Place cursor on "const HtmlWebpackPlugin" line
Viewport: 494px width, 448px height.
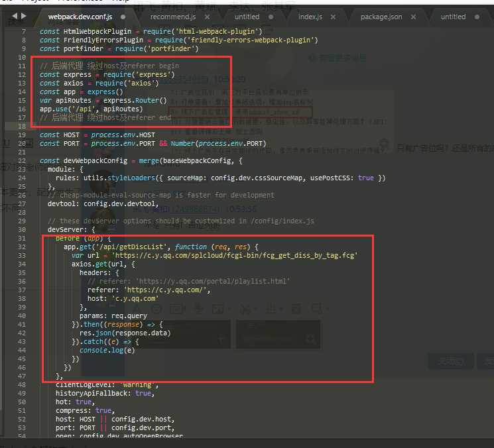coord(151,32)
